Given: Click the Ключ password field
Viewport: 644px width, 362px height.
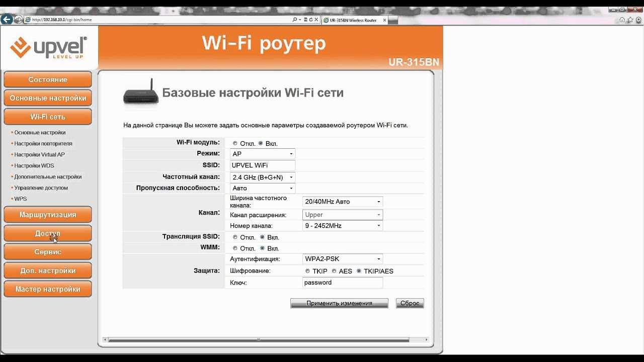Looking at the screenshot, I should pos(343,283).
